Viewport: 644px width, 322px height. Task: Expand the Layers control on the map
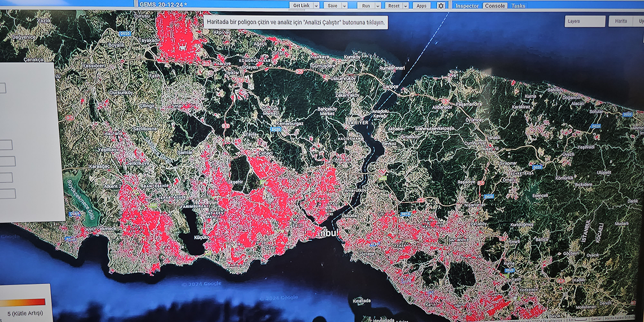point(584,21)
